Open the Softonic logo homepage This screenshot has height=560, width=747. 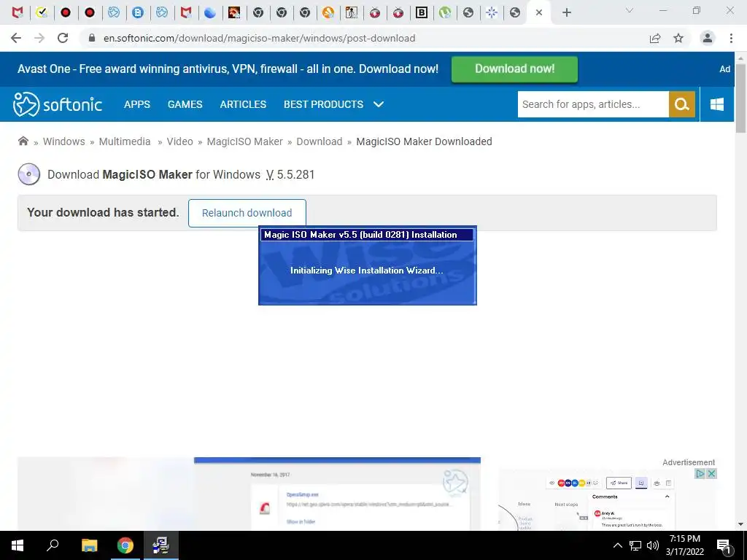click(57, 104)
